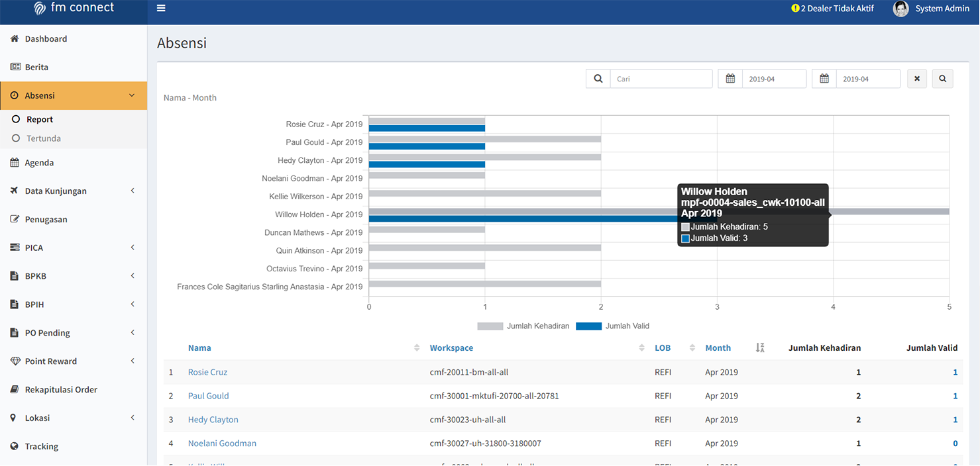Expand the PICA submenu arrow
Viewport: 980px width, 466px height.
[x=133, y=248]
